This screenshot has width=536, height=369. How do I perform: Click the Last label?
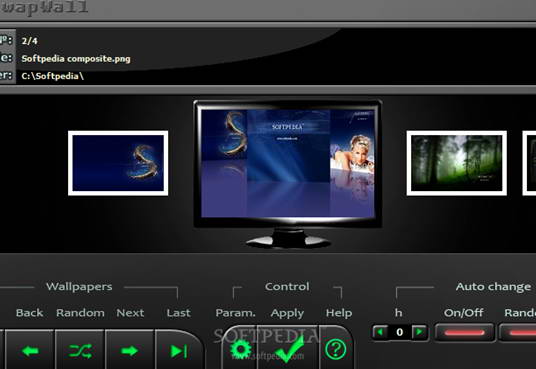178,313
